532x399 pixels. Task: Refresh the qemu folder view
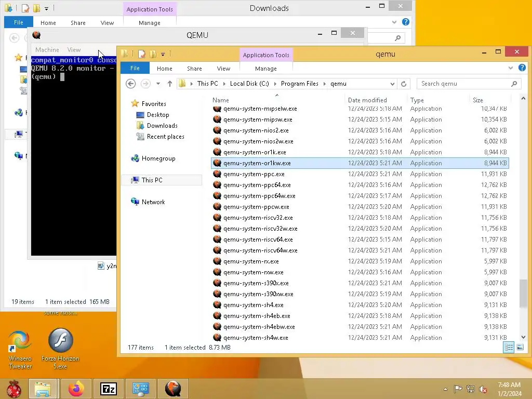coord(403,84)
